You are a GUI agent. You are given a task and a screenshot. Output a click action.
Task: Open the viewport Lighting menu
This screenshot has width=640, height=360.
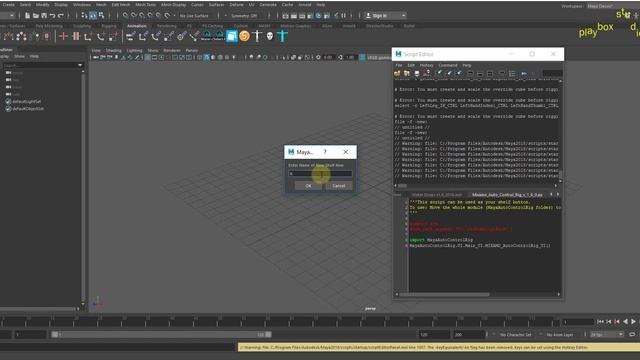click(x=134, y=51)
